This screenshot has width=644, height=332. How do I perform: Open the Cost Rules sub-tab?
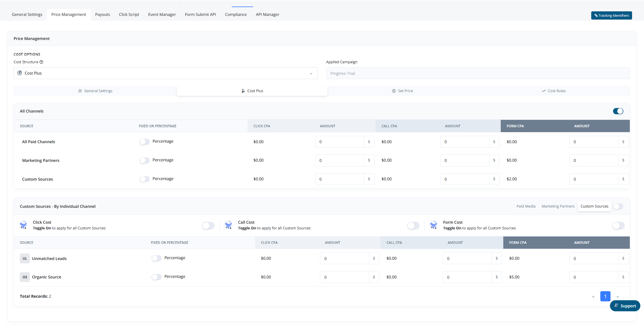tap(553, 91)
